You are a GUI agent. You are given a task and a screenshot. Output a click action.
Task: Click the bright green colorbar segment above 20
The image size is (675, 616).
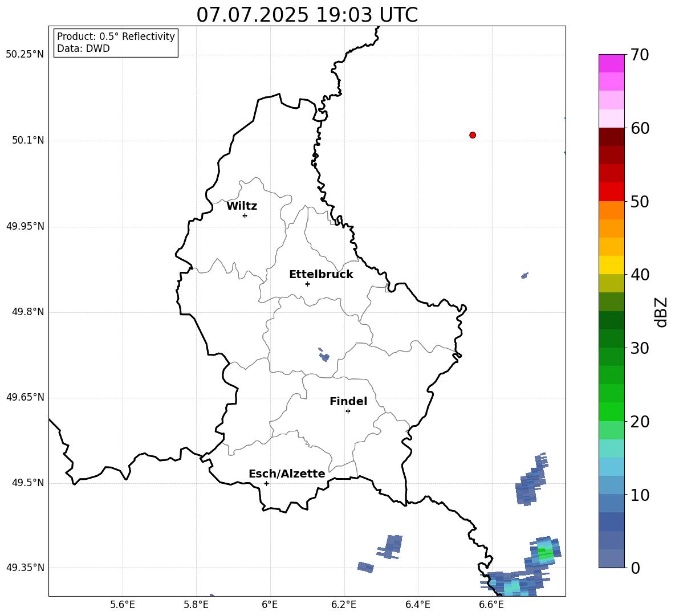click(611, 411)
